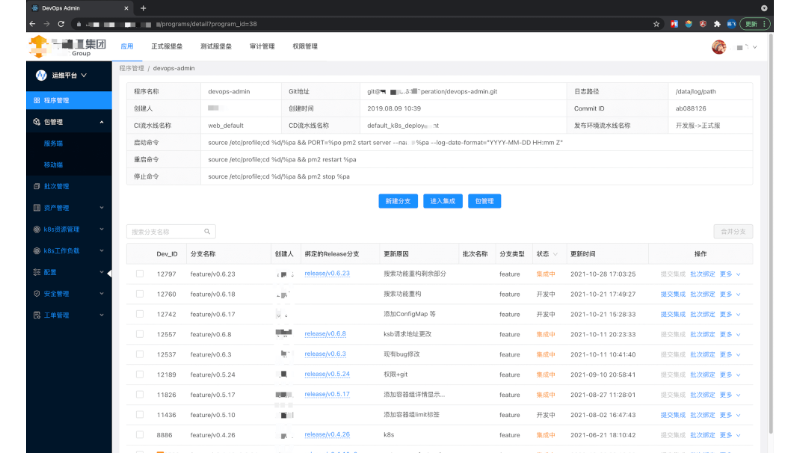Open the browser extensions puzzle icon
This screenshot has height=453, width=800.
click(x=717, y=24)
